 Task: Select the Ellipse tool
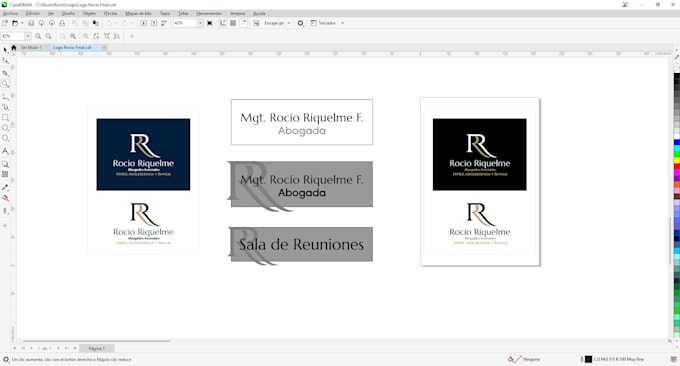coord(5,128)
